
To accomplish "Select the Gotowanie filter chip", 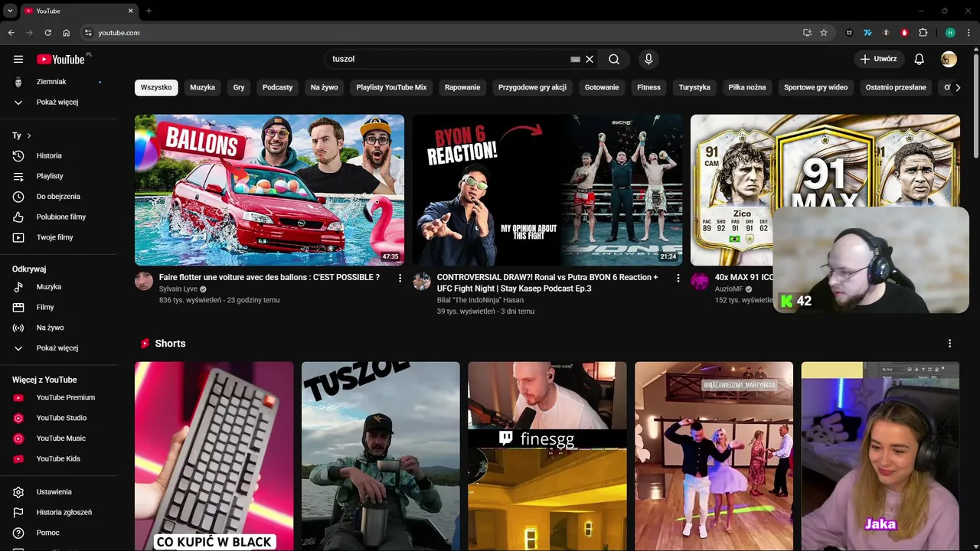I will [x=602, y=87].
